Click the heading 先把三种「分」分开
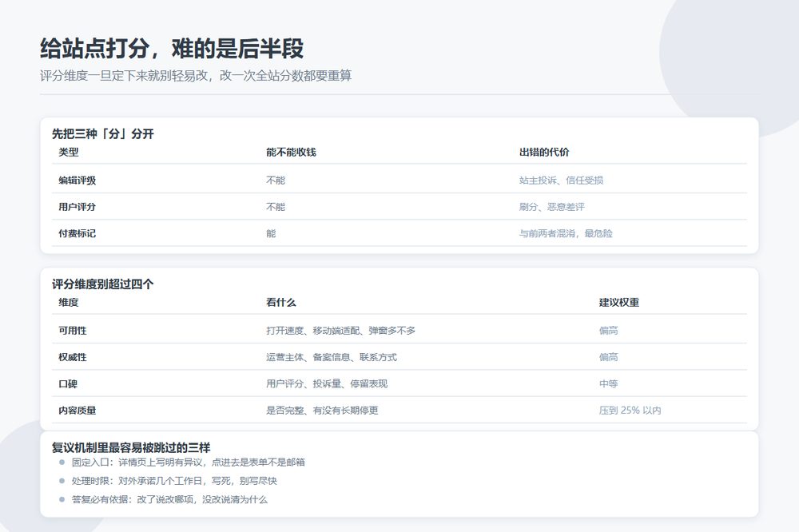799x532 pixels. [102, 134]
